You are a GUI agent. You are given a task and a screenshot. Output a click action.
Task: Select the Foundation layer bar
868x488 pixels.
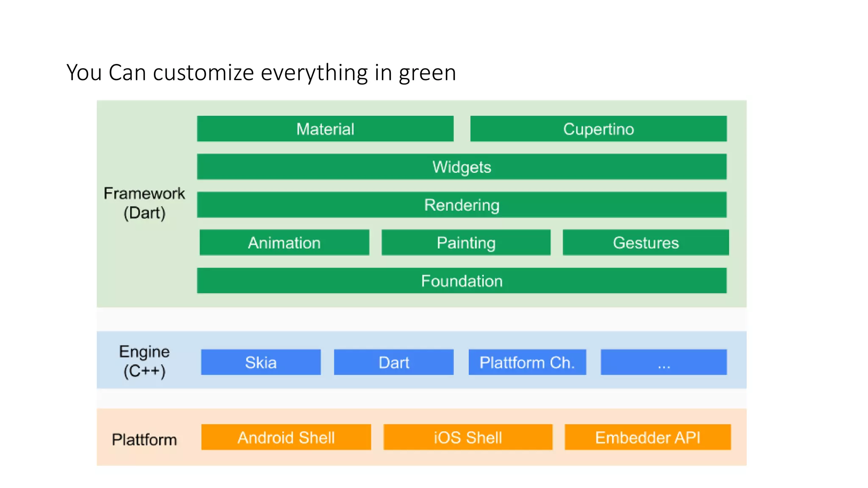click(x=462, y=281)
